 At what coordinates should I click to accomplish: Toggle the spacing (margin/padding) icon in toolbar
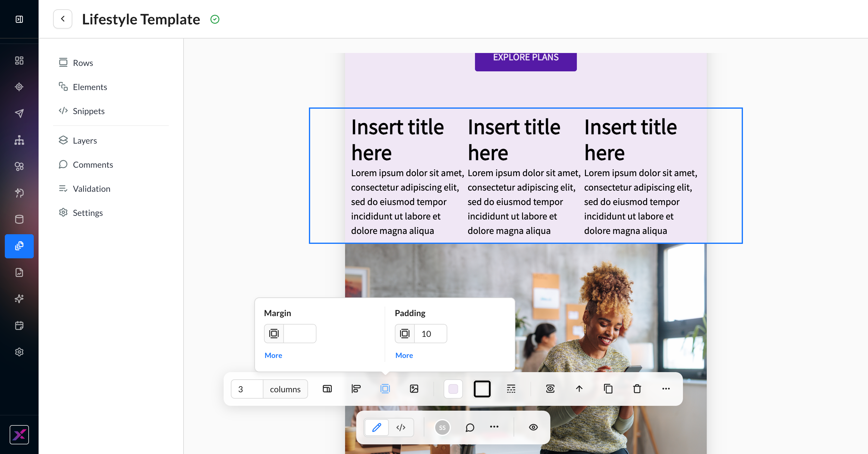point(385,389)
